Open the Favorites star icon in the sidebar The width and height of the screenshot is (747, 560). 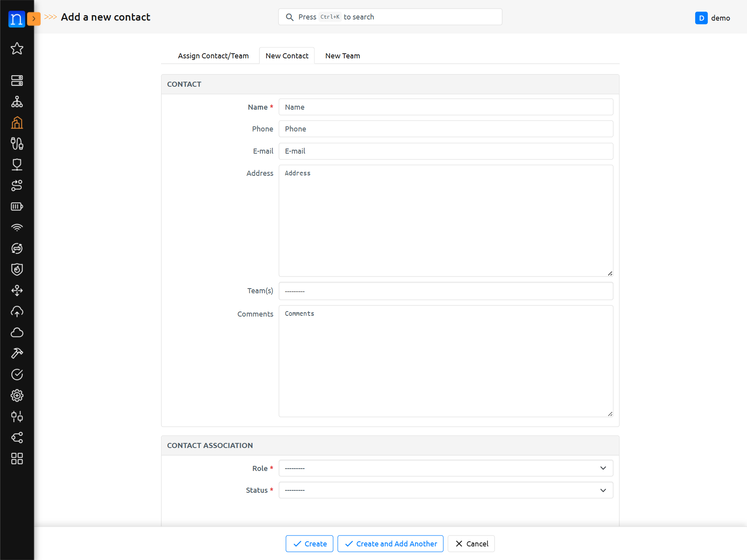(x=17, y=49)
